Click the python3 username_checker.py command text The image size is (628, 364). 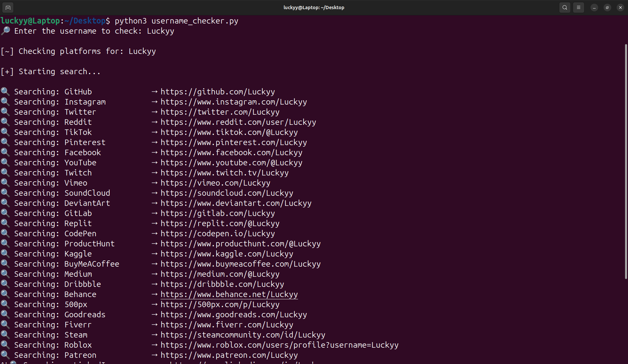(176, 21)
